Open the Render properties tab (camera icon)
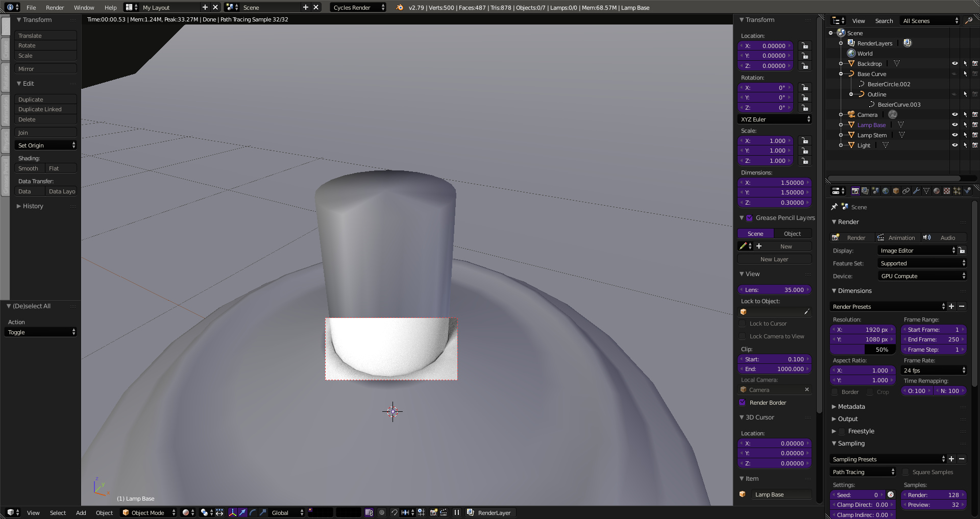The width and height of the screenshot is (980, 519). tap(855, 191)
